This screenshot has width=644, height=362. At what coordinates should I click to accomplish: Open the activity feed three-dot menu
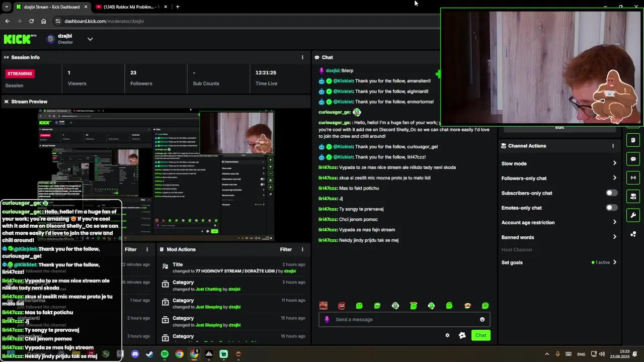[x=147, y=249]
